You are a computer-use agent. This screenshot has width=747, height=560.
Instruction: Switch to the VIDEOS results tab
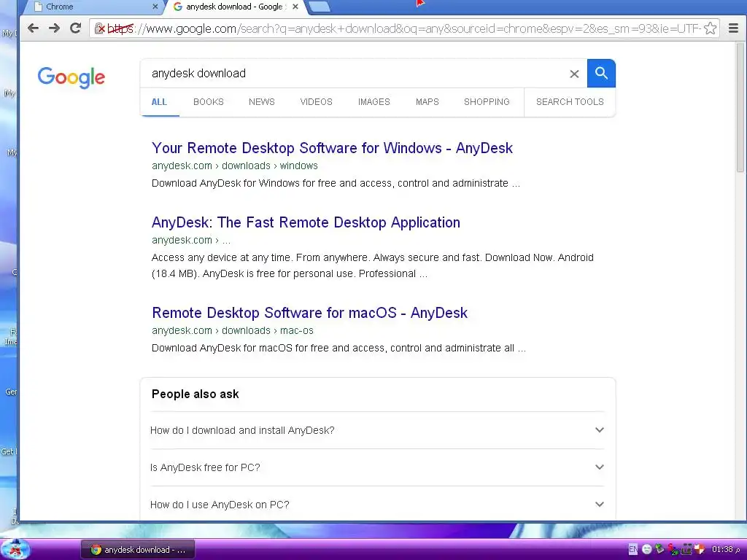coord(316,102)
